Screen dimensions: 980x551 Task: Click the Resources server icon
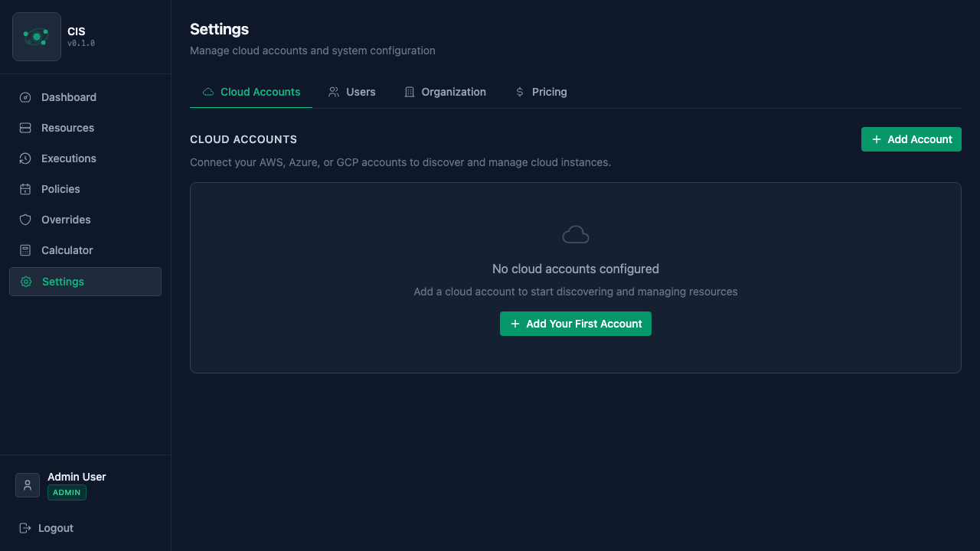25,128
